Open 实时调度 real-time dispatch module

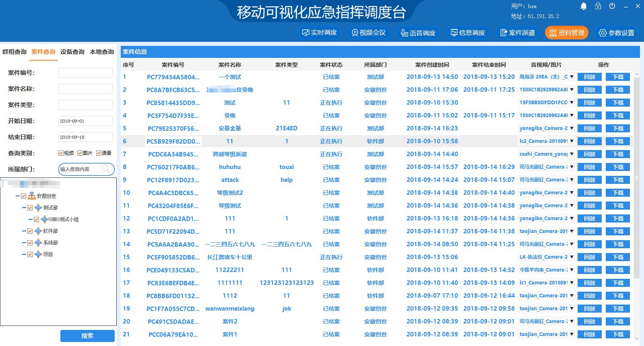320,33
